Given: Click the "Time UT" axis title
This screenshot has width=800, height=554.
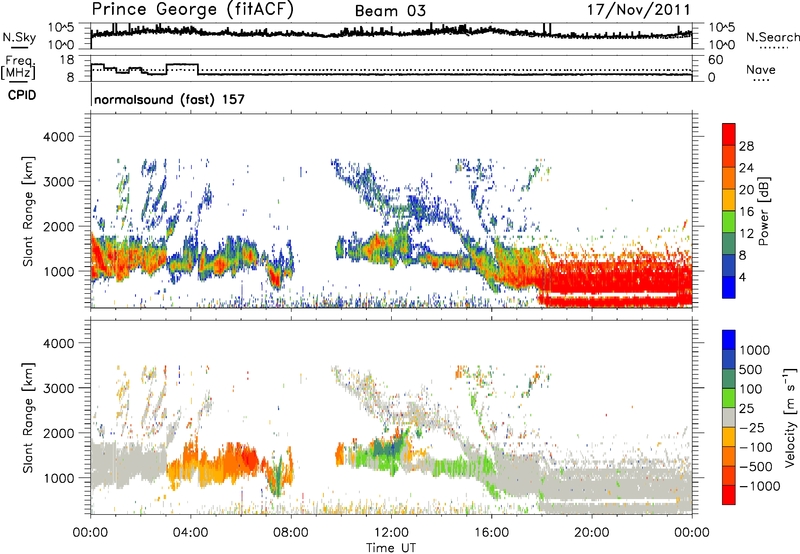Looking at the screenshot, I should (391, 547).
